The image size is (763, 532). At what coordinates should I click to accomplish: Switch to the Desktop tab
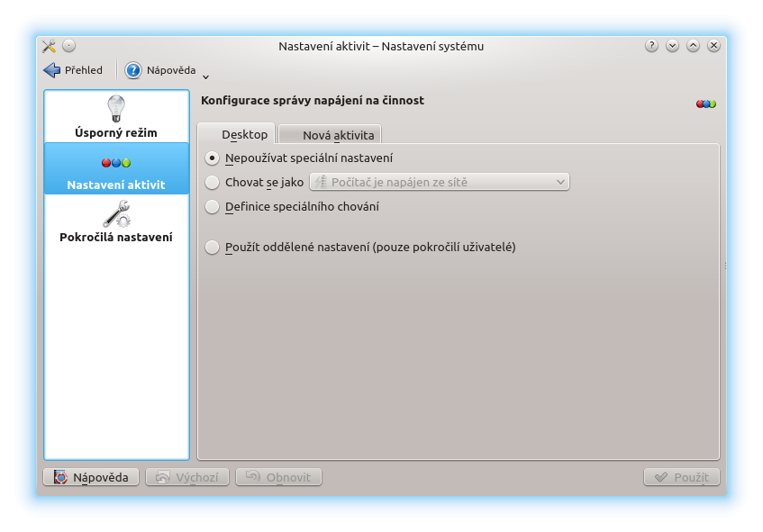tap(236, 134)
